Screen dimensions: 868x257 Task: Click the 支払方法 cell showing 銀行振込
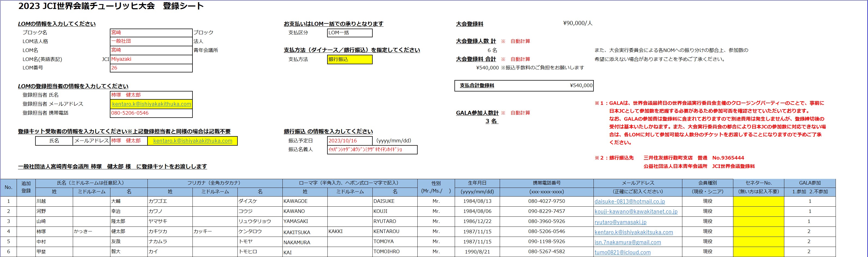[x=349, y=59]
